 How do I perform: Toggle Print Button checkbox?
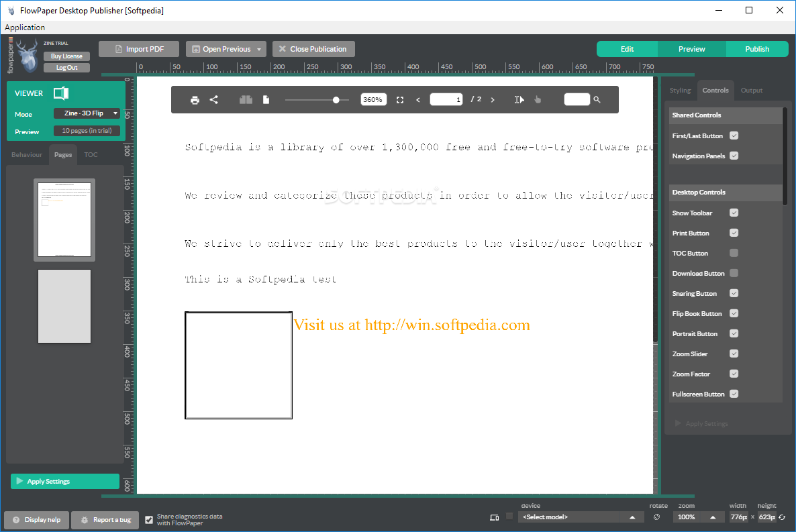(x=734, y=233)
